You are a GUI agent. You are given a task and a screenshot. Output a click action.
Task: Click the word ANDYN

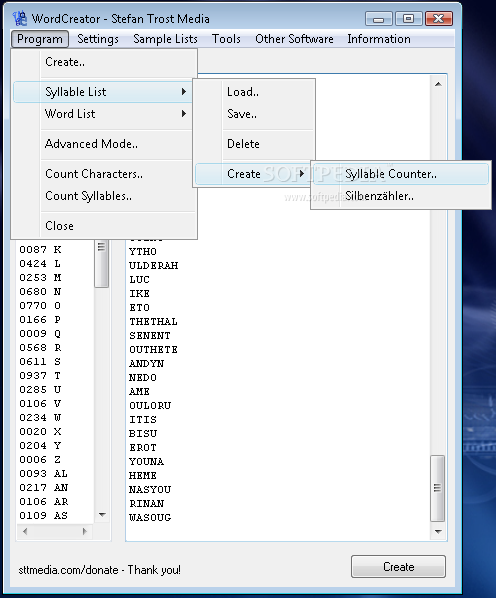[146, 363]
